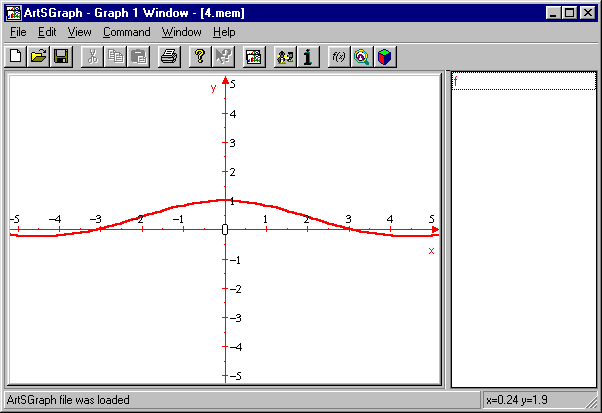Open the Window menu

pyautogui.click(x=181, y=32)
